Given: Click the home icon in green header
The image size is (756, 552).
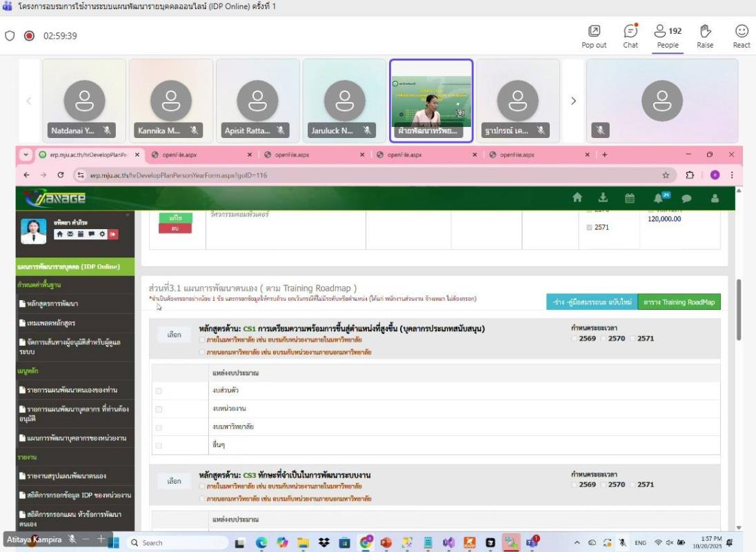Looking at the screenshot, I should pos(577,198).
